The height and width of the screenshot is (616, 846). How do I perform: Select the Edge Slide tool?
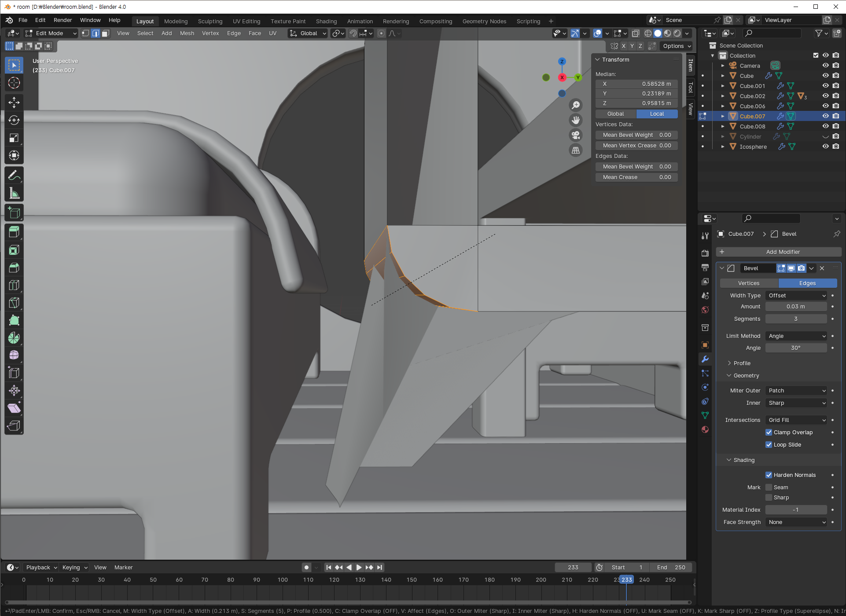[14, 373]
